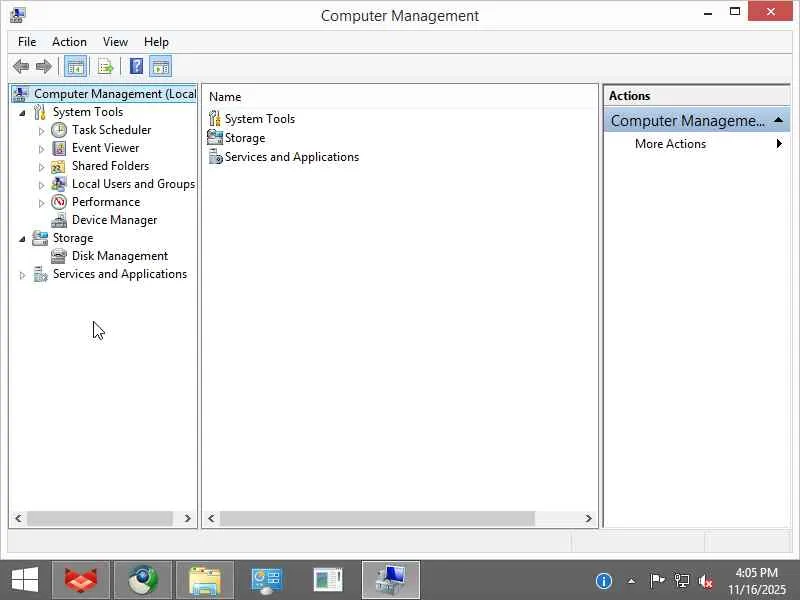This screenshot has width=800, height=600.
Task: Open the File menu
Action: pyautogui.click(x=27, y=42)
